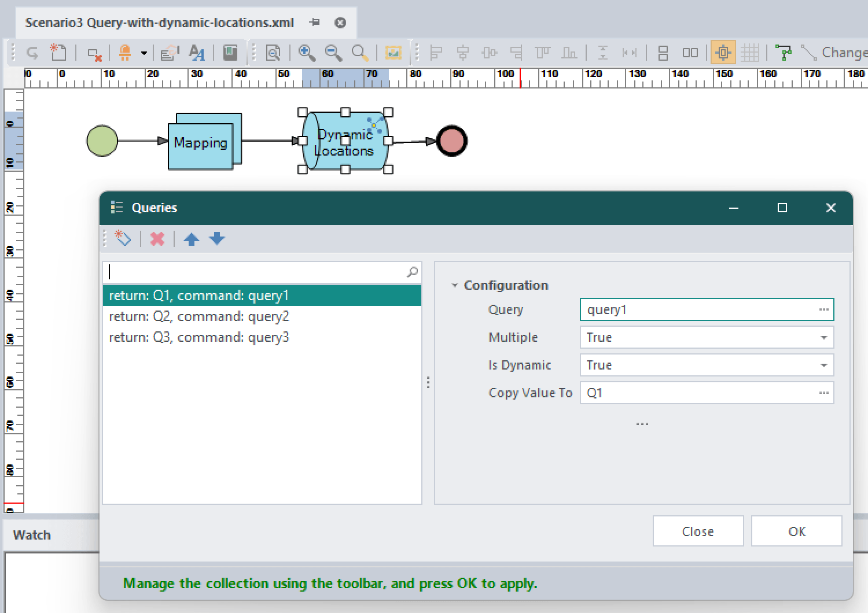Open the font style icon
This screenshot has height=613, width=868.
[197, 53]
